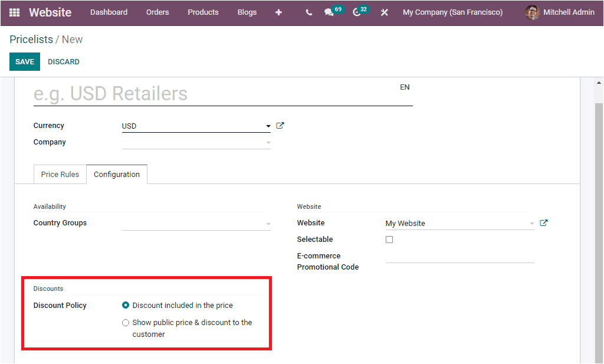Screen dimensions: 604x364
Task: Open the tools icon in the navbar
Action: (x=384, y=12)
